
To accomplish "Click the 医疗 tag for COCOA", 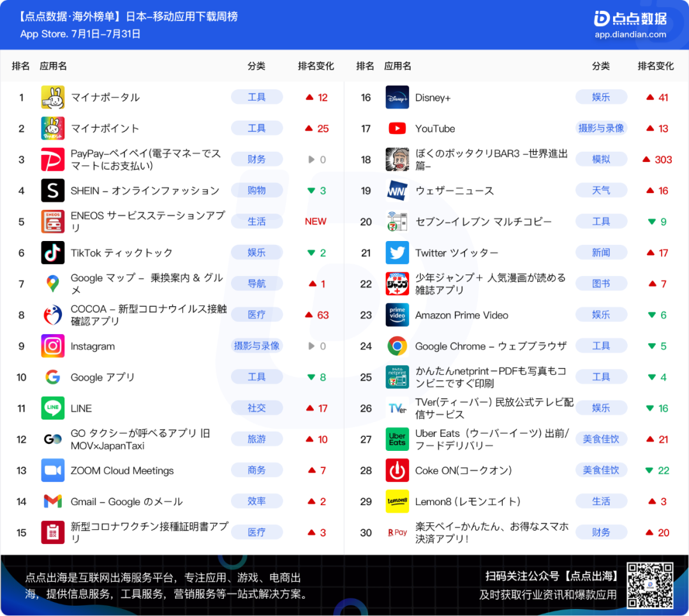I will [x=256, y=314].
